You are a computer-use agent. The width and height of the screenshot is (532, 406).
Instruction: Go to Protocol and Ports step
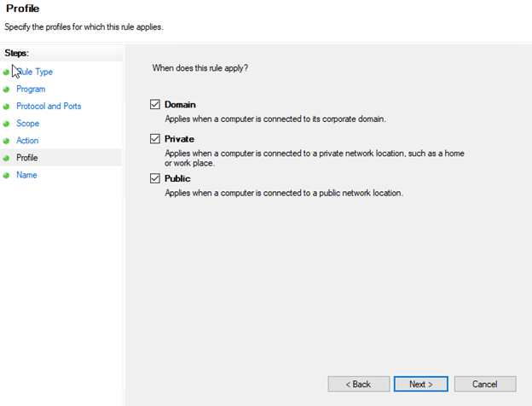pyautogui.click(x=49, y=107)
